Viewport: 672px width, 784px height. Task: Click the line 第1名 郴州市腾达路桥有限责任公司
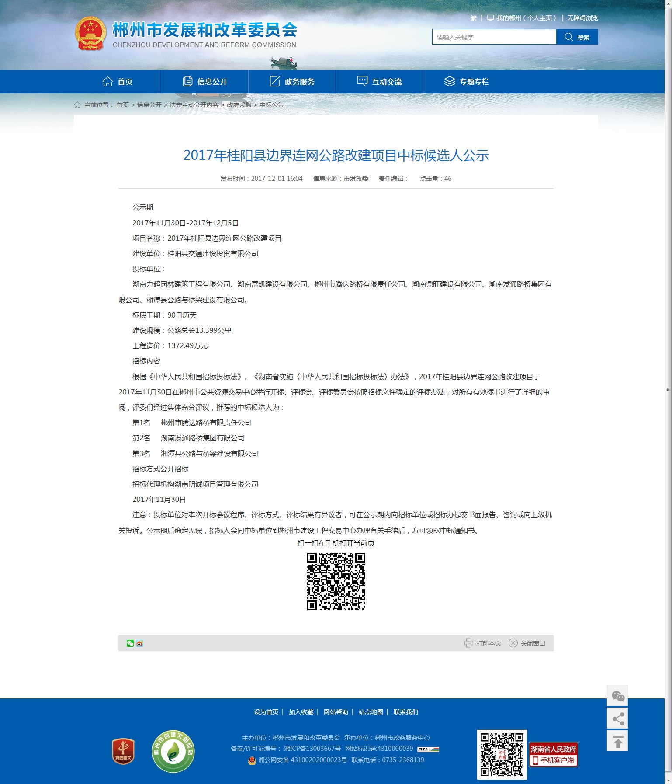coord(192,423)
